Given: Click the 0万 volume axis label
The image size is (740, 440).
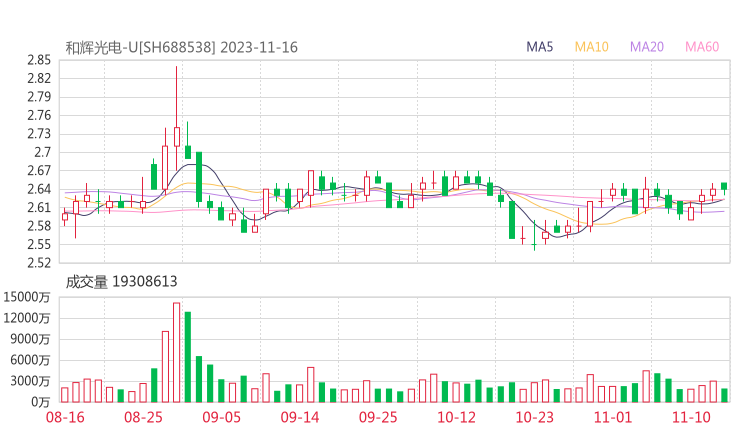Looking at the screenshot, I should click(41, 402).
